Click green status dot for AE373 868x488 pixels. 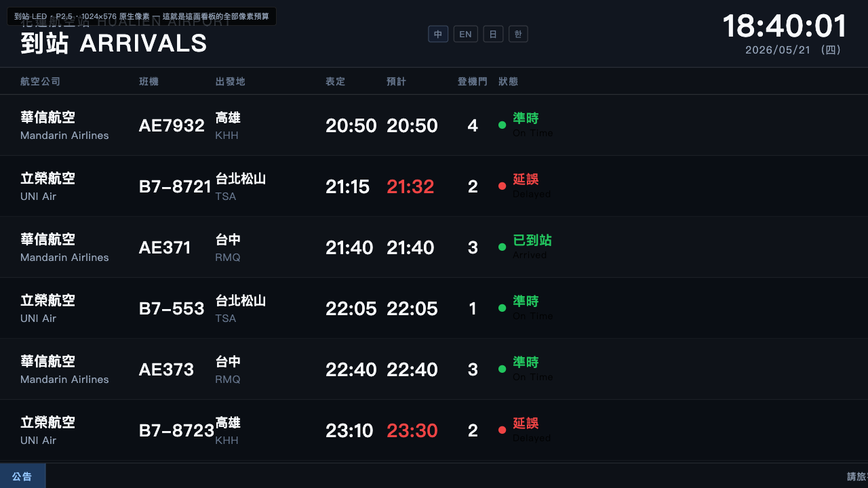[x=502, y=369]
